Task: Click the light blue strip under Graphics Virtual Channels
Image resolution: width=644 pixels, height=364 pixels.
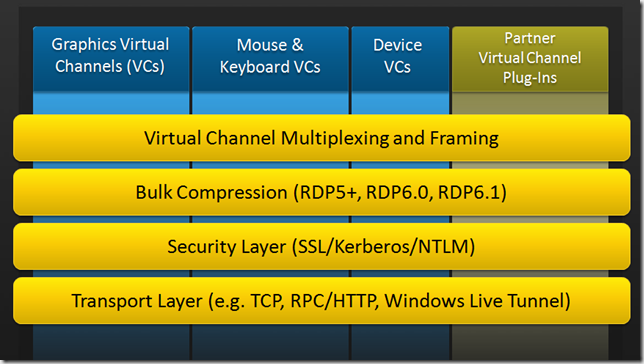Action: 111,104
